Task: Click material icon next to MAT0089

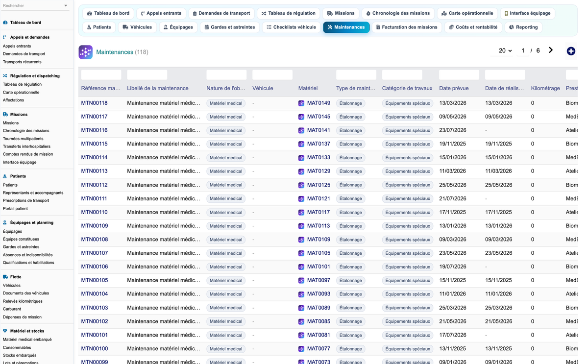Action: coord(301,308)
